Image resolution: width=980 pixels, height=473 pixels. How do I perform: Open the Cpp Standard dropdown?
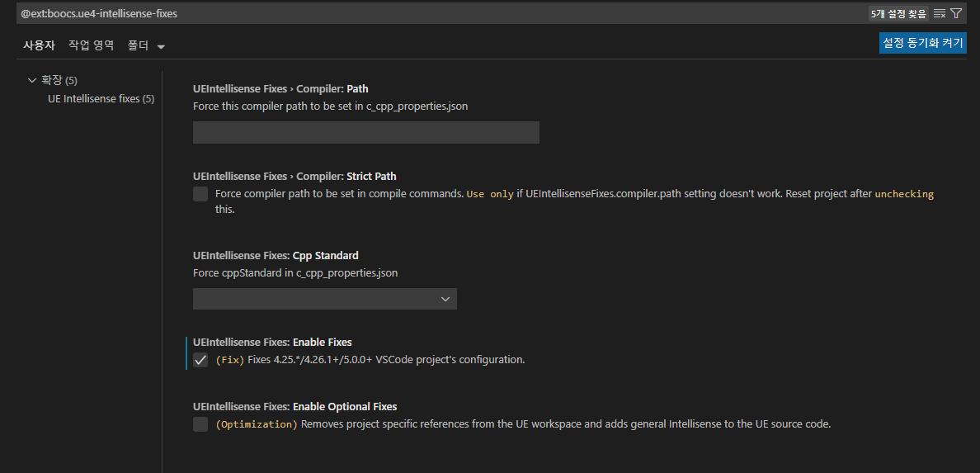[x=324, y=299]
